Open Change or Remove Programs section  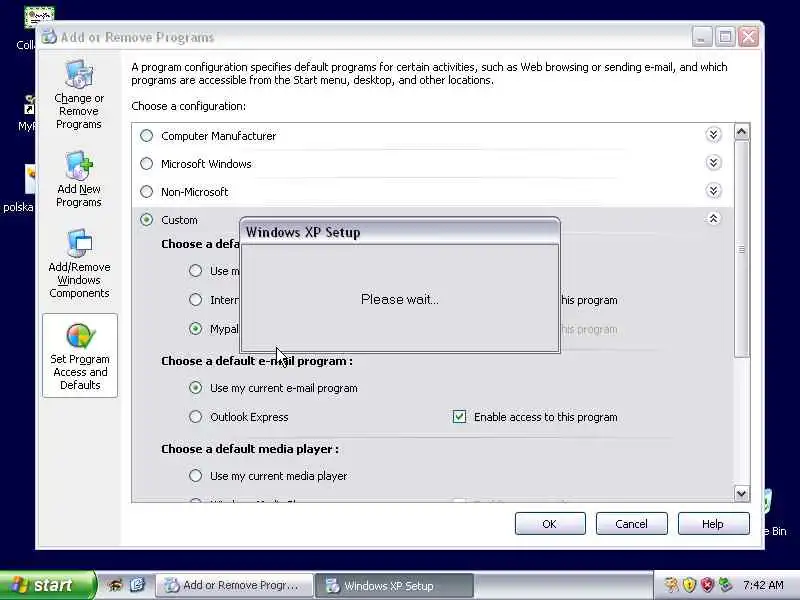point(79,95)
